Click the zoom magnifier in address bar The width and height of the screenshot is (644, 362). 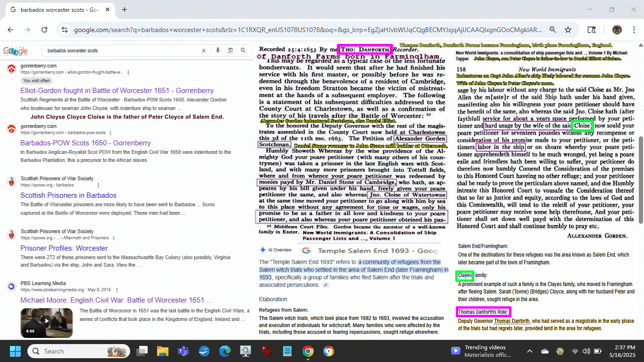552,30
